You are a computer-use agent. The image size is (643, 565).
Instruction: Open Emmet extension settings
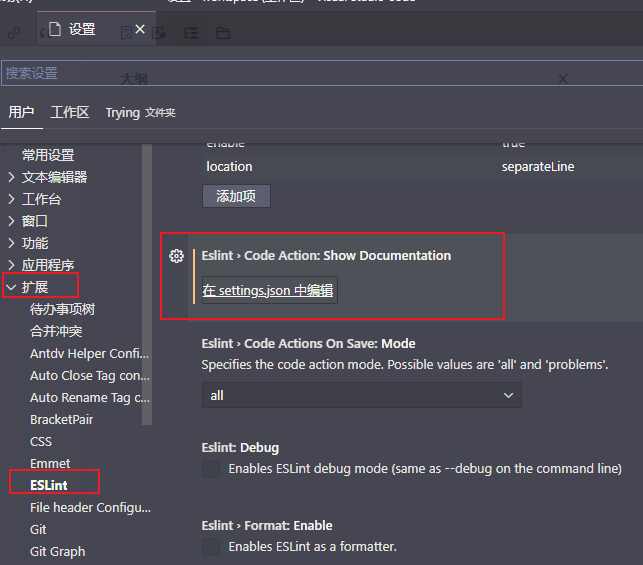50,464
